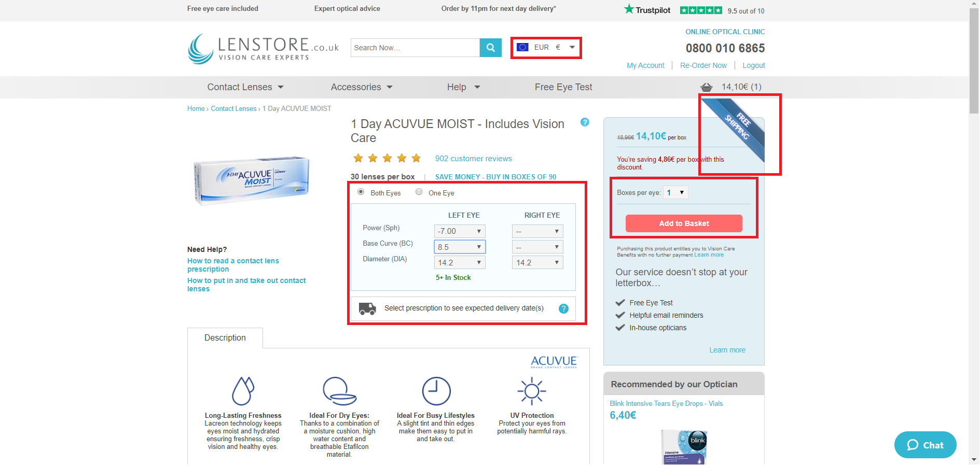Click the UV Protection sun icon
980x465 pixels.
pos(532,391)
